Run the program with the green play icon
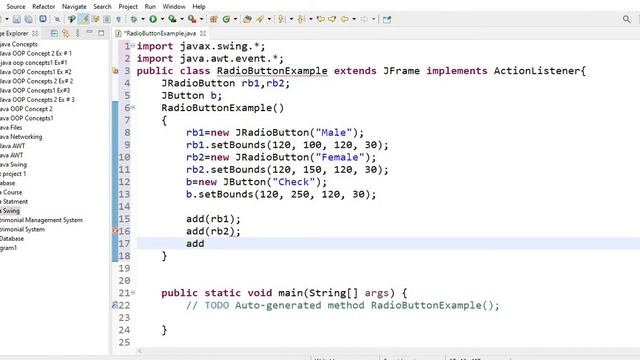This screenshot has width=640, height=360. [x=153, y=19]
